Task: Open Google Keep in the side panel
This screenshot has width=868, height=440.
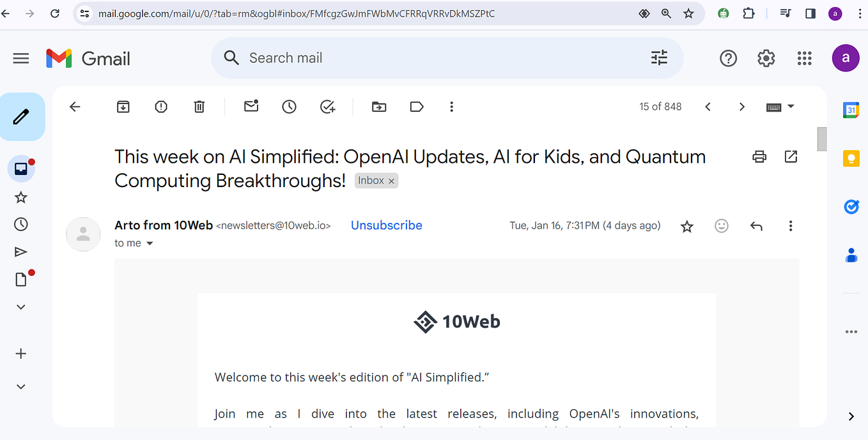Action: pyautogui.click(x=851, y=158)
